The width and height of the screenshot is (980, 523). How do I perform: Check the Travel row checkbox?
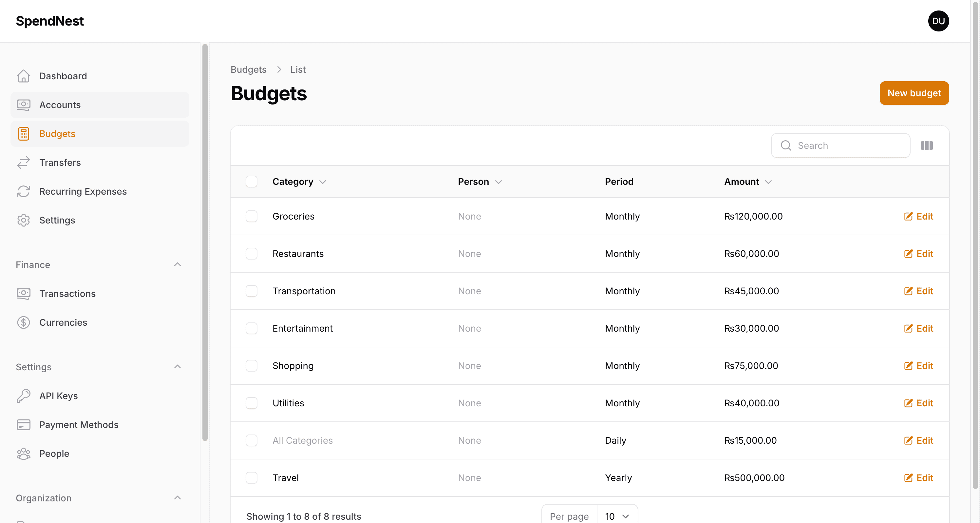point(252,478)
